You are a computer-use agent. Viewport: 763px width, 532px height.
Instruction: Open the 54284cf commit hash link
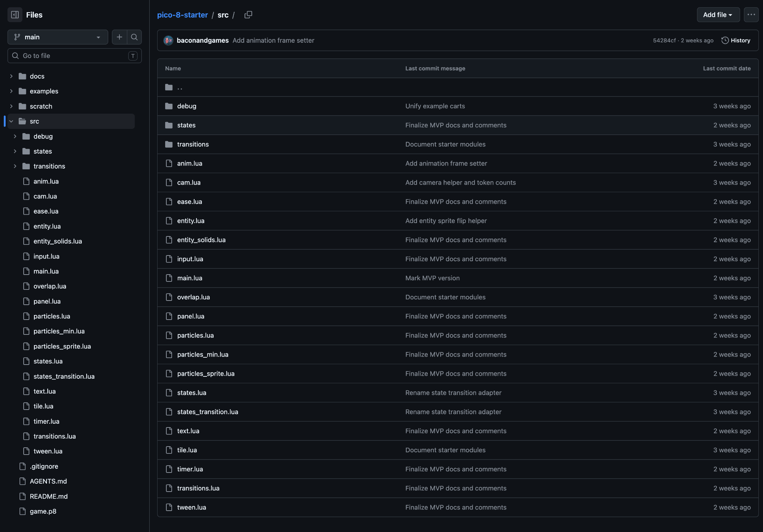(x=664, y=40)
